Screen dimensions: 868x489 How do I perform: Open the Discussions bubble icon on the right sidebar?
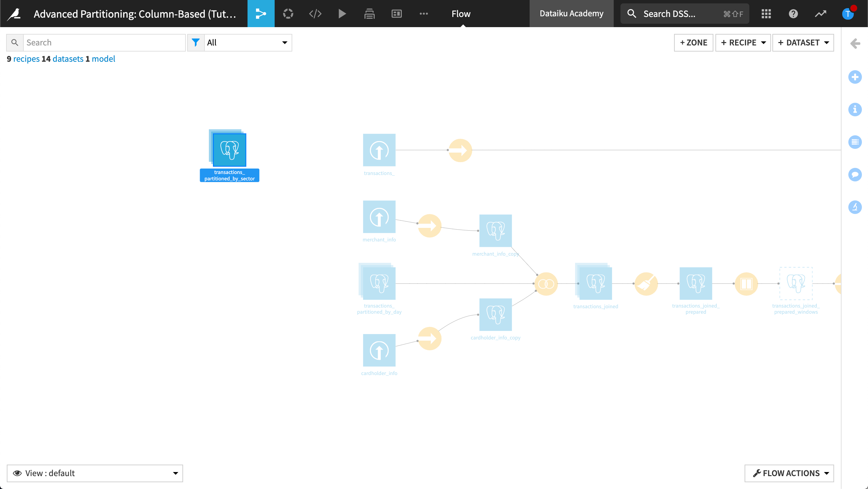pos(855,175)
